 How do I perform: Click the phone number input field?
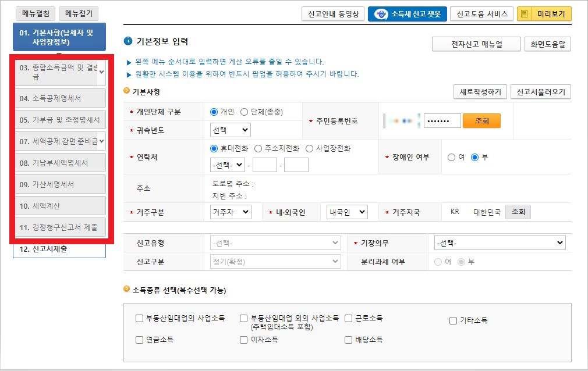266,165
